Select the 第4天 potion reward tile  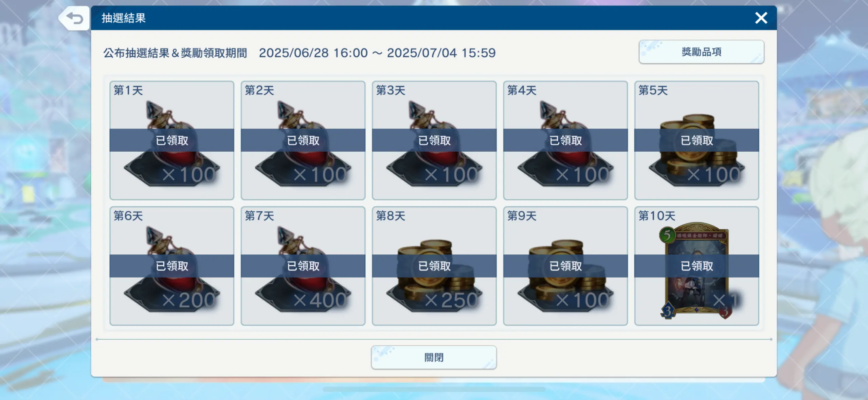pos(565,140)
